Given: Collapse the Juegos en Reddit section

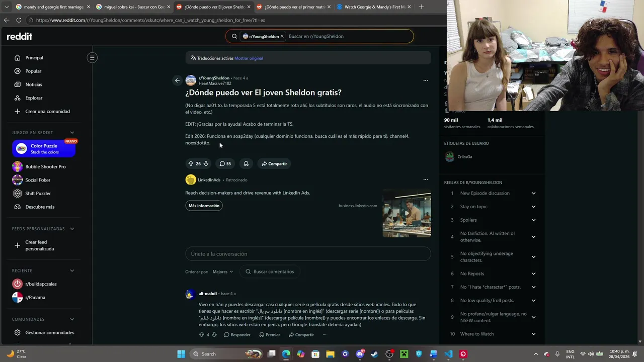Looking at the screenshot, I should 72,133.
